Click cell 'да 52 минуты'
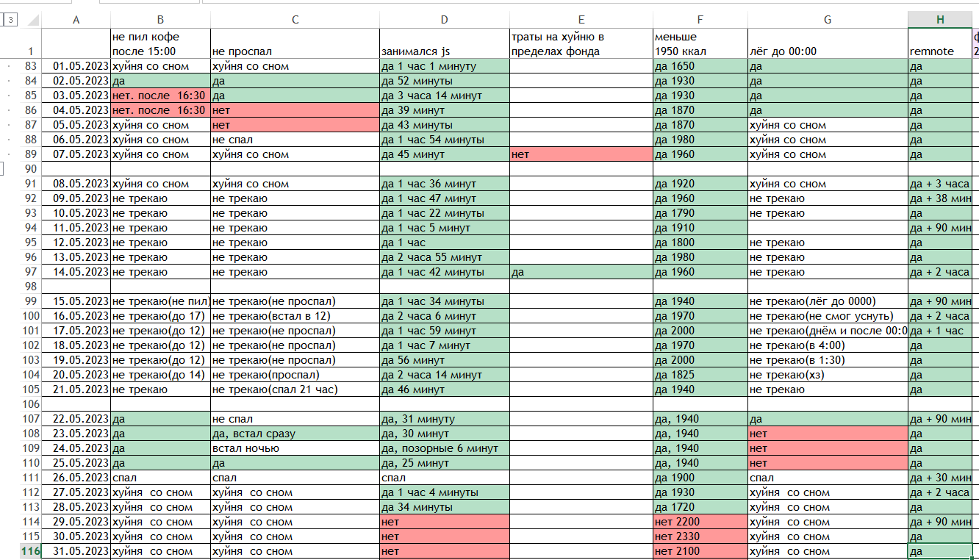 444,81
